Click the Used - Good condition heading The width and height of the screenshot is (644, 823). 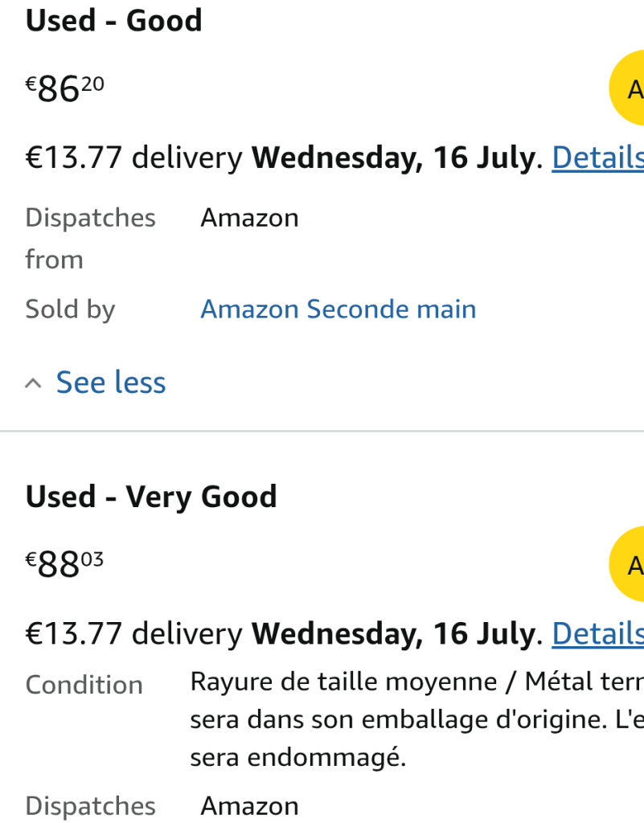click(x=114, y=20)
